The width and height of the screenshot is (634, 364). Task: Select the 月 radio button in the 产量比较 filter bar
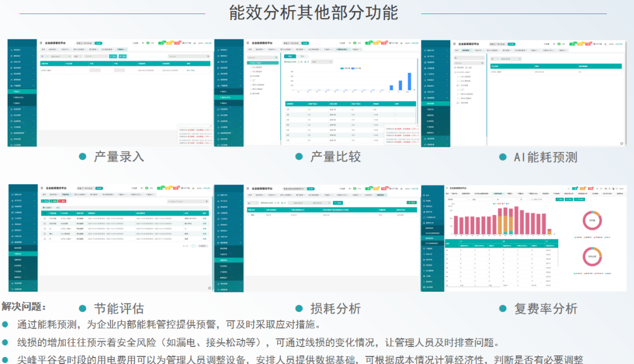[304, 62]
